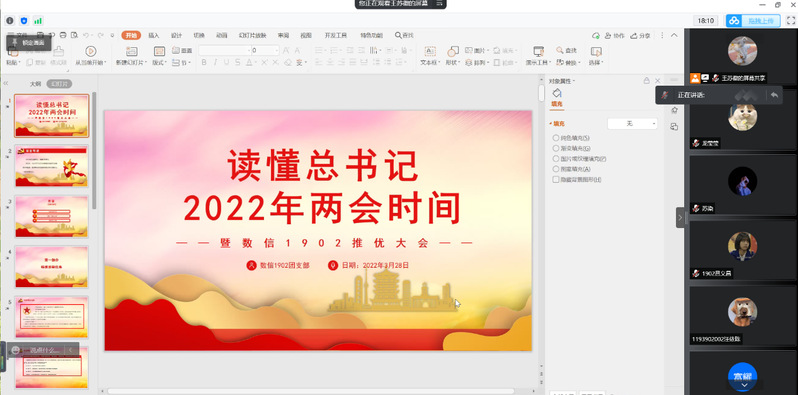Collapse the ribbon with the chevron arrow
Image resolution: width=798 pixels, height=395 pixels.
point(674,35)
